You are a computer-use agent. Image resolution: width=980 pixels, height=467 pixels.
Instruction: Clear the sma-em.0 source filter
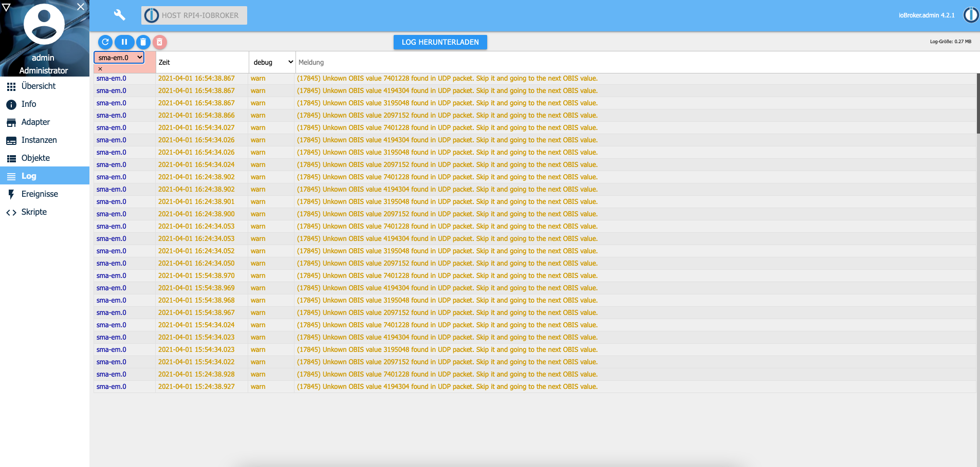click(100, 69)
